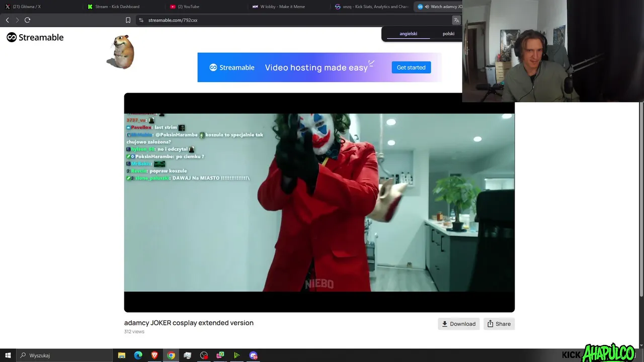Switch to Chrome in the taskbar

(x=171, y=355)
